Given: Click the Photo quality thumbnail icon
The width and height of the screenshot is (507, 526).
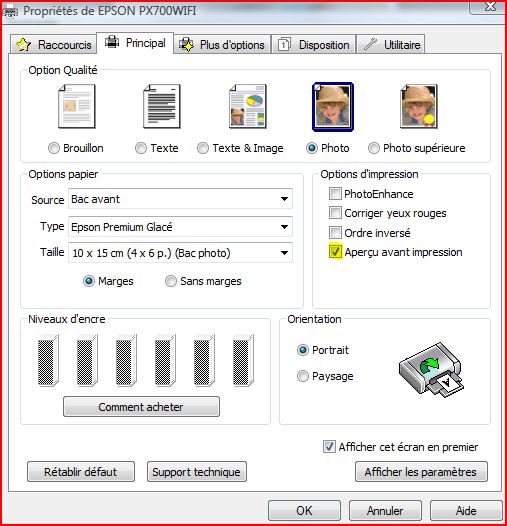Looking at the screenshot, I should point(333,107).
